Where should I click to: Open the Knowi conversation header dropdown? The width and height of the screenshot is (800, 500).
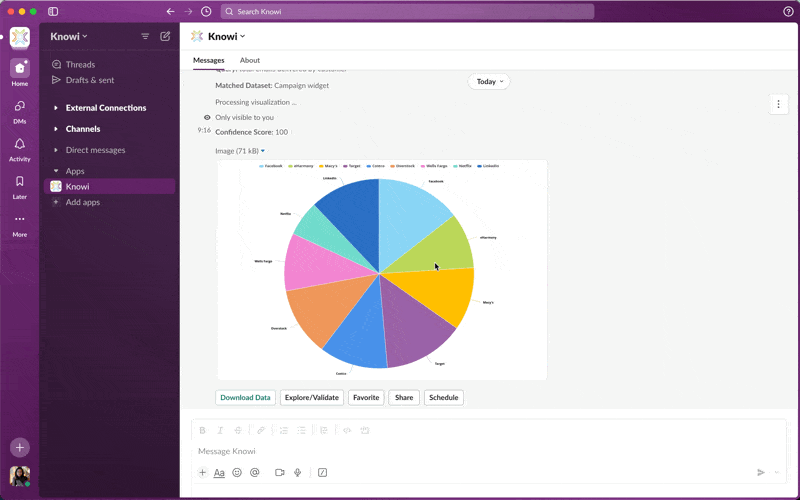227,36
